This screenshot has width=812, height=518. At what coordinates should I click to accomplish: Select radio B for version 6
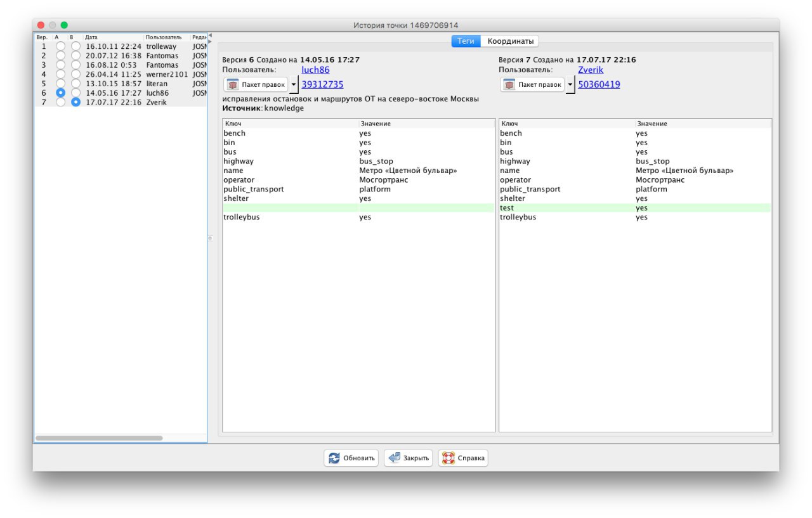[75, 93]
